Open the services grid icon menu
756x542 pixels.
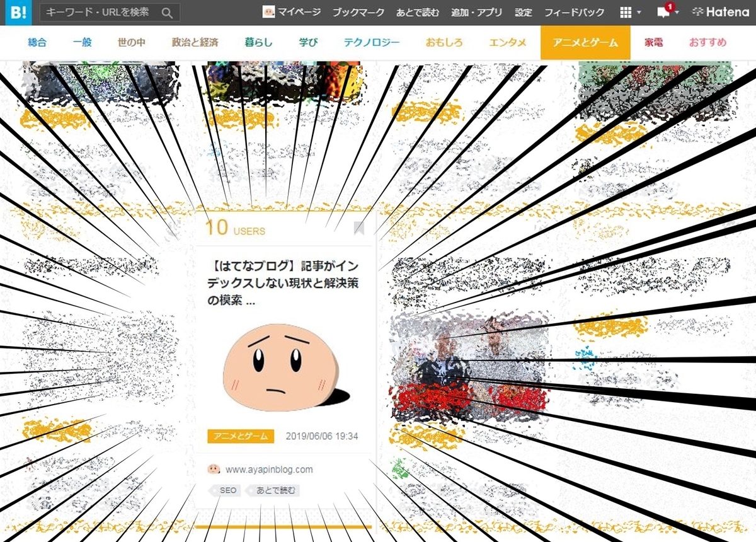(x=626, y=13)
